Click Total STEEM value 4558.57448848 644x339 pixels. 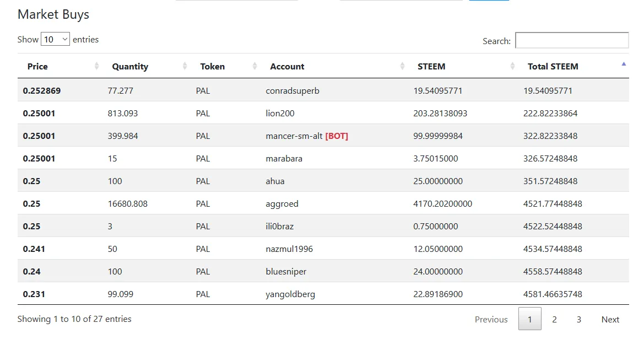[x=553, y=272]
